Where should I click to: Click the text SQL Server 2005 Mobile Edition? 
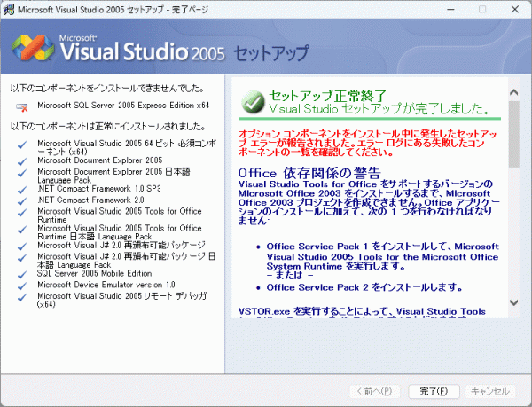94,273
